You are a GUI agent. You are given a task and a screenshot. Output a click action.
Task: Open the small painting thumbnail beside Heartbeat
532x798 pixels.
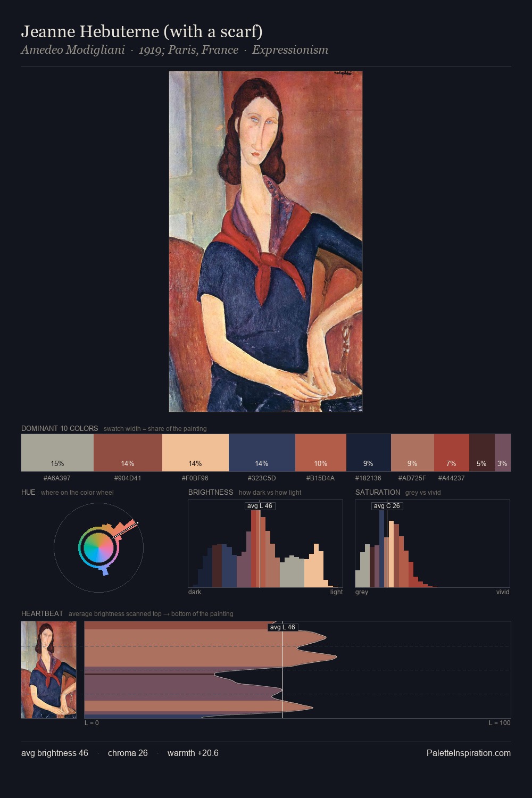[x=49, y=670]
